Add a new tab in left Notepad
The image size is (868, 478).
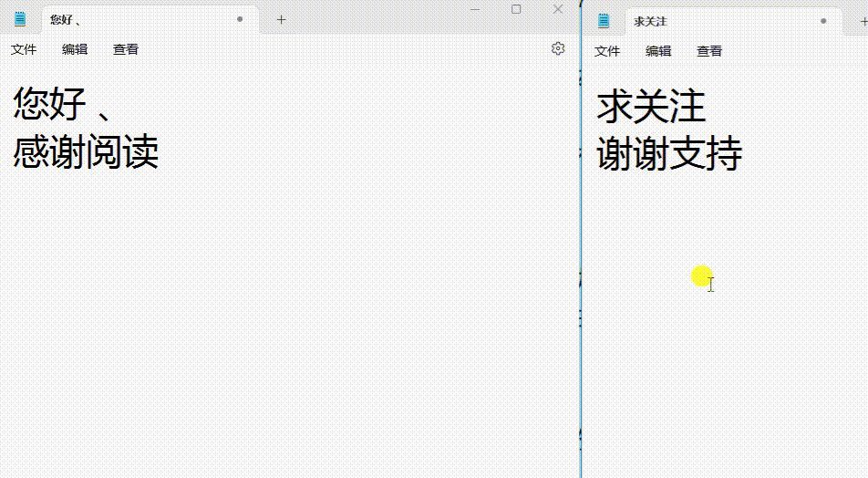pyautogui.click(x=281, y=20)
